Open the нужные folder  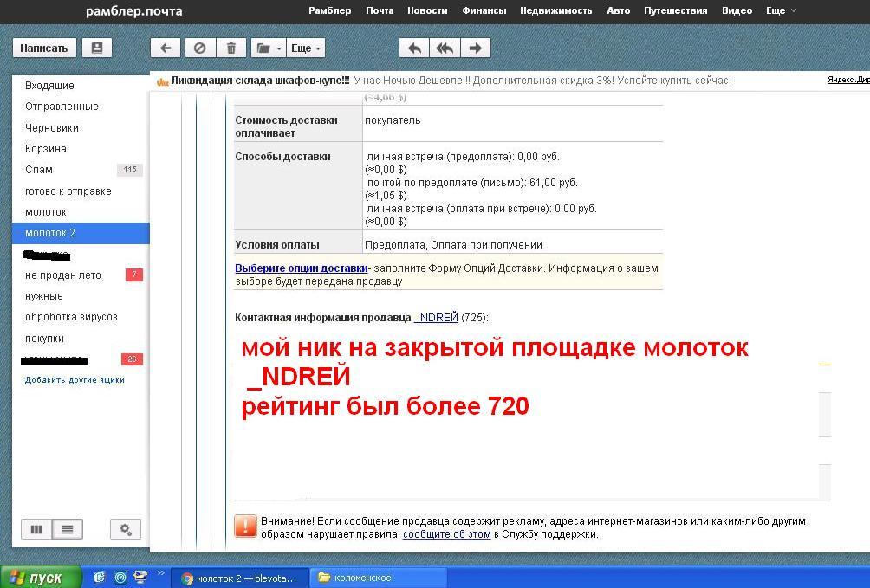44,296
